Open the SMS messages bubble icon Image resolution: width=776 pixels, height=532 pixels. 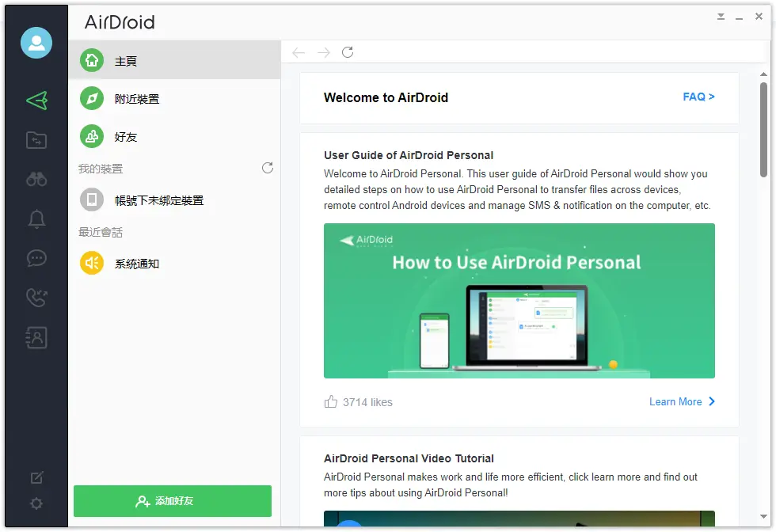pos(36,258)
